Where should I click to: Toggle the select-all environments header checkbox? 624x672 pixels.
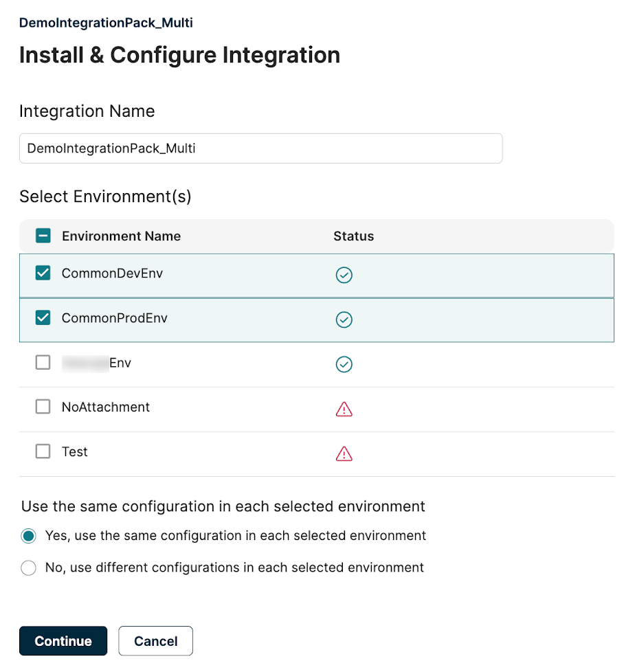pos(43,236)
